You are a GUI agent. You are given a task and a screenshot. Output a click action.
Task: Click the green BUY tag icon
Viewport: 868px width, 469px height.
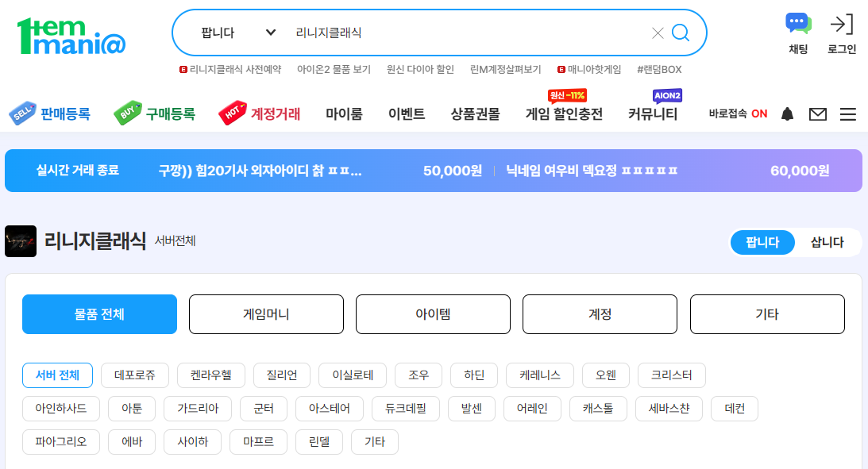pyautogui.click(x=128, y=113)
